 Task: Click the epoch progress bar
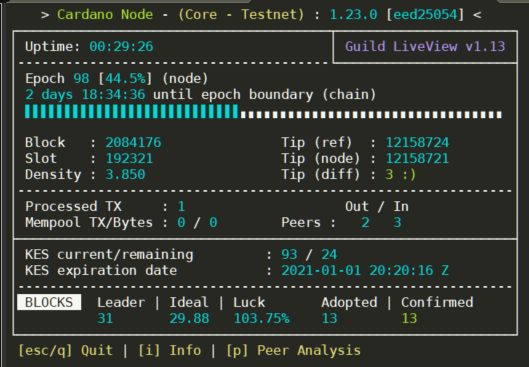[x=263, y=112]
